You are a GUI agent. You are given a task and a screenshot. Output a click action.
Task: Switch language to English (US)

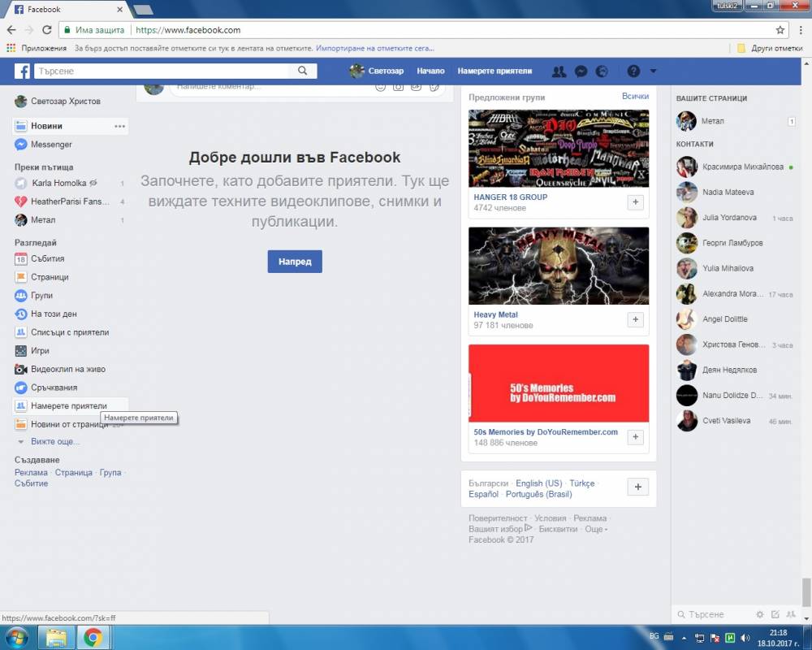tap(538, 483)
